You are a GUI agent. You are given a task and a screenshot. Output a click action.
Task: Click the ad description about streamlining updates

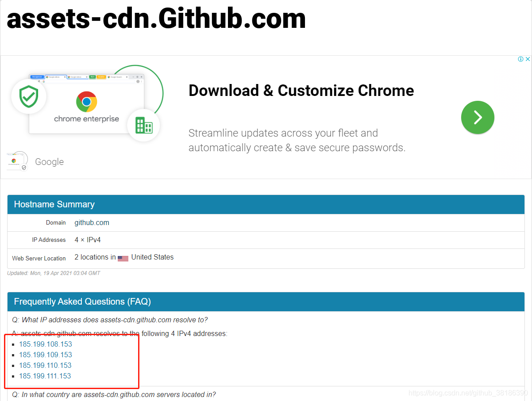point(297,140)
